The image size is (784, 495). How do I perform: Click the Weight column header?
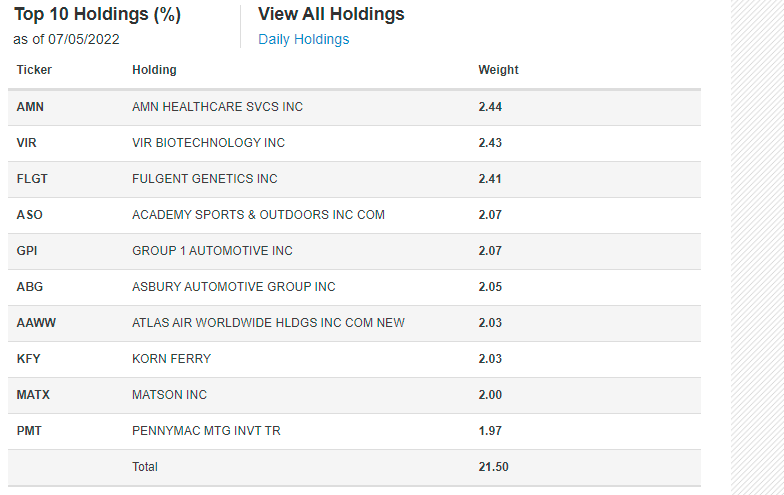click(498, 70)
